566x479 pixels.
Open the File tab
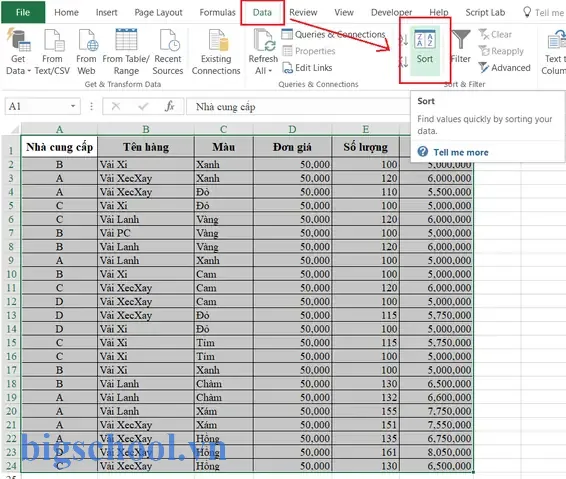coord(23,12)
